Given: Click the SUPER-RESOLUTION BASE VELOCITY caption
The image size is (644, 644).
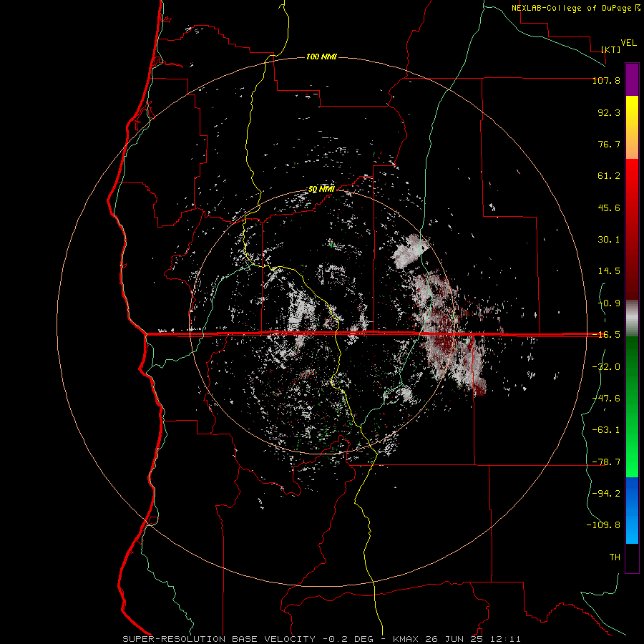Looking at the screenshot, I should point(219,639).
